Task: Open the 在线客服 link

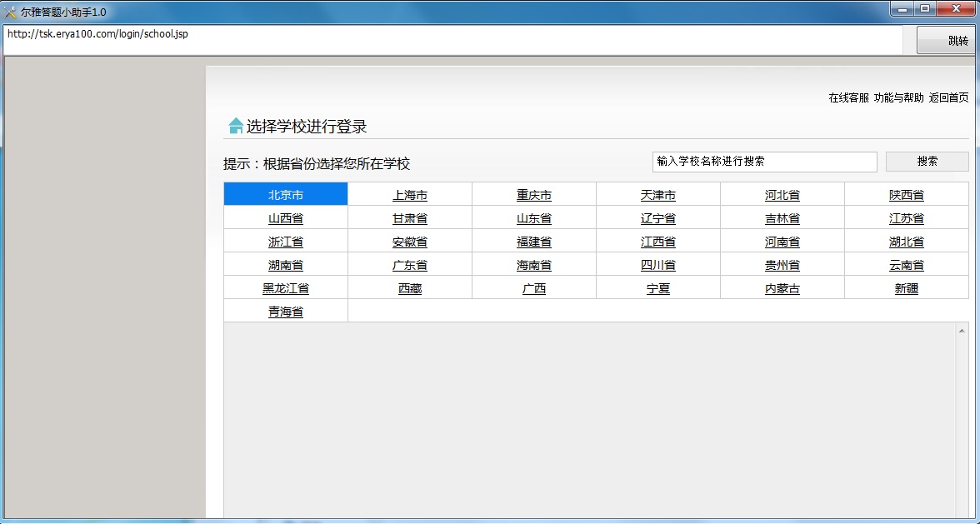Action: 848,98
